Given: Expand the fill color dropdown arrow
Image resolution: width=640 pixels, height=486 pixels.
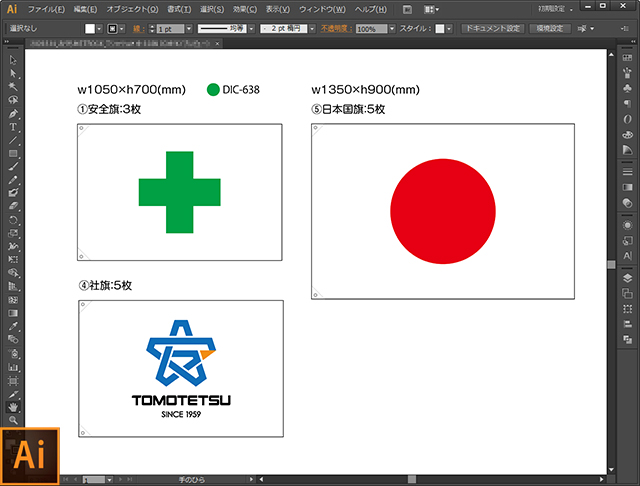Looking at the screenshot, I should click(99, 29).
